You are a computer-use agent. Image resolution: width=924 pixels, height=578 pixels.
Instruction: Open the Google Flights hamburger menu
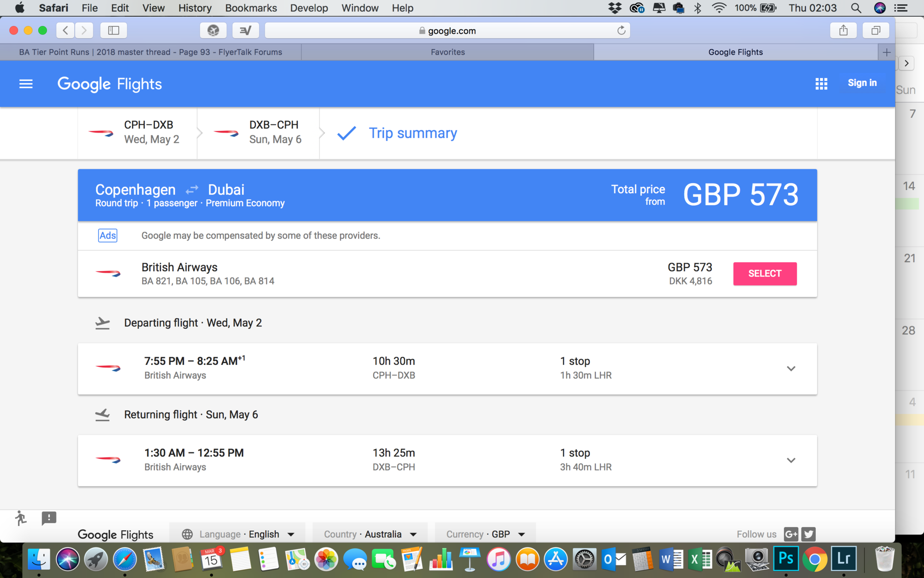point(26,84)
